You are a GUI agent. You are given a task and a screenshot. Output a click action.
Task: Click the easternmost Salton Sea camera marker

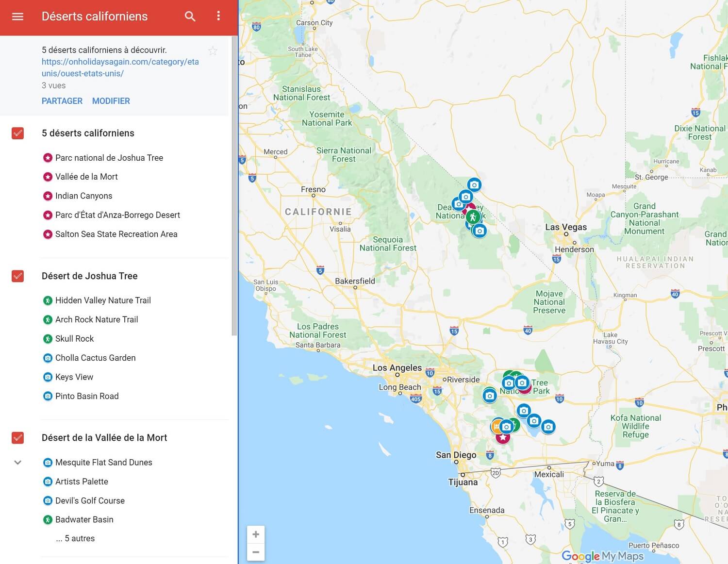(548, 427)
